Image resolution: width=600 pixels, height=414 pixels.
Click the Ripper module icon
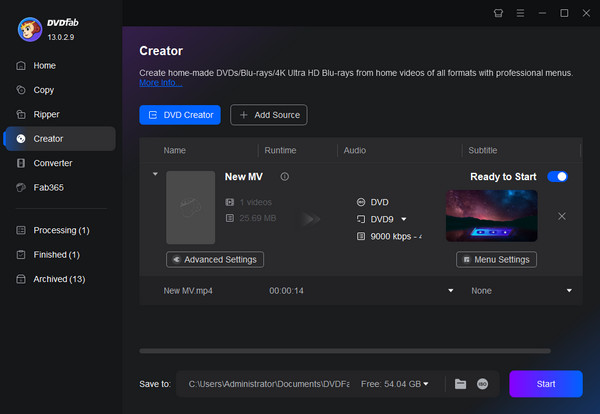pyautogui.click(x=21, y=114)
